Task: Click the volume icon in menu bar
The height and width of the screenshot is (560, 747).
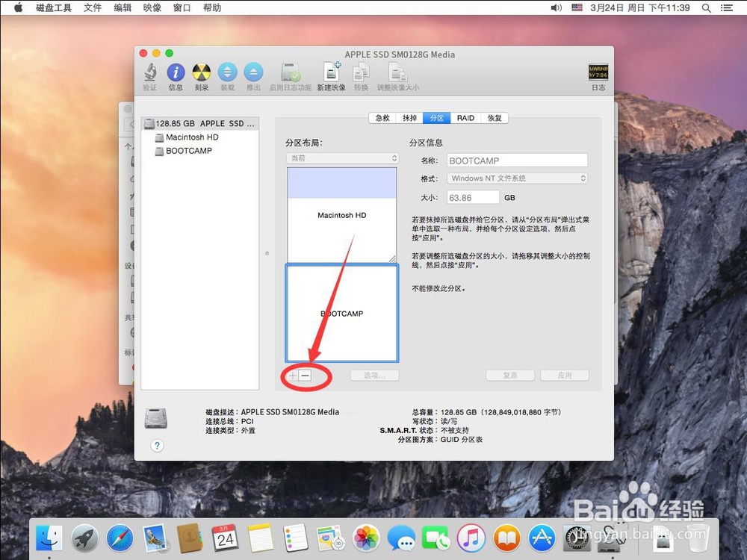Action: coord(556,7)
